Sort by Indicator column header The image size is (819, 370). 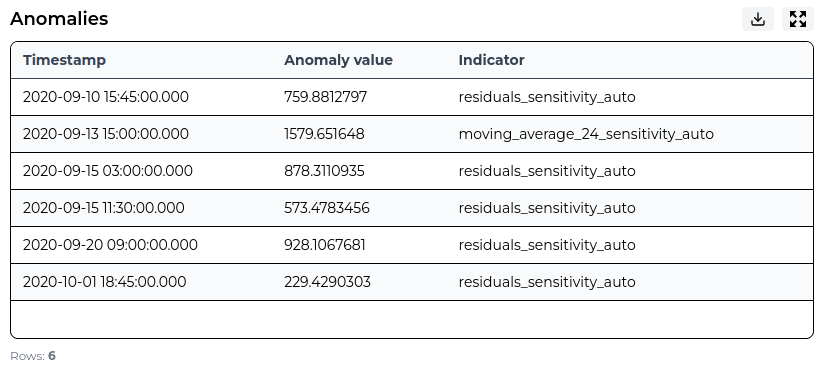(492, 60)
